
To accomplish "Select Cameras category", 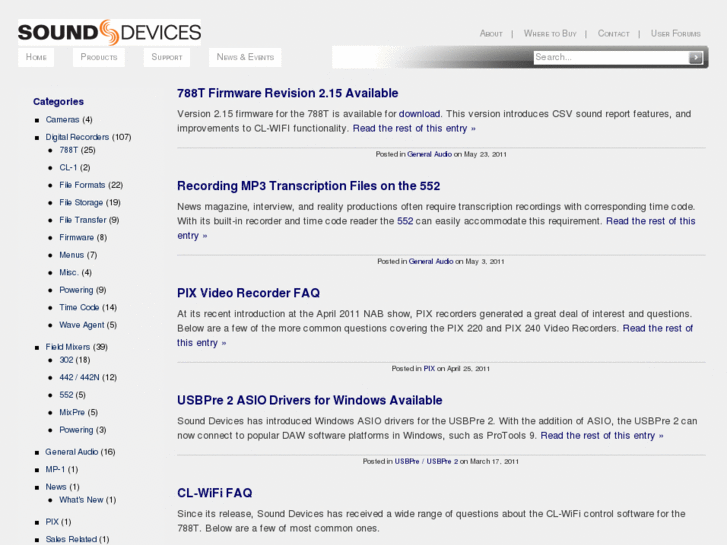I will [62, 120].
